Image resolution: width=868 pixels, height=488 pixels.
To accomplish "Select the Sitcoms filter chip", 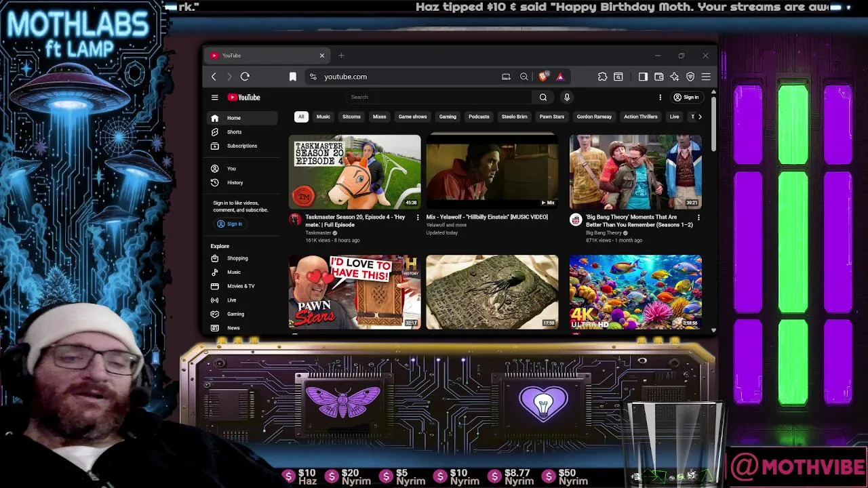I will point(351,117).
